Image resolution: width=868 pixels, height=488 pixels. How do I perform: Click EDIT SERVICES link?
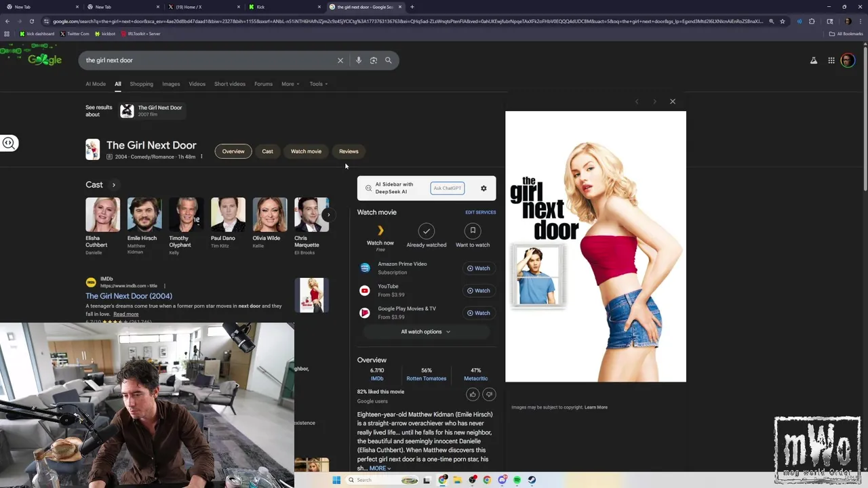(x=480, y=212)
